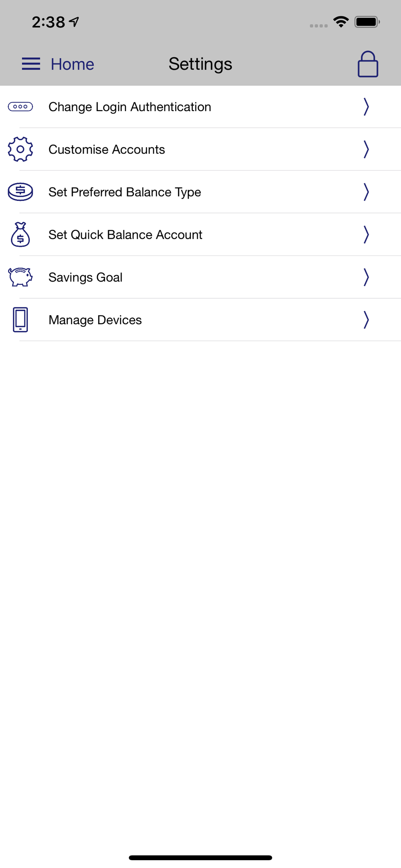
Task: Select the Savings Goal menu entry
Action: click(x=200, y=277)
